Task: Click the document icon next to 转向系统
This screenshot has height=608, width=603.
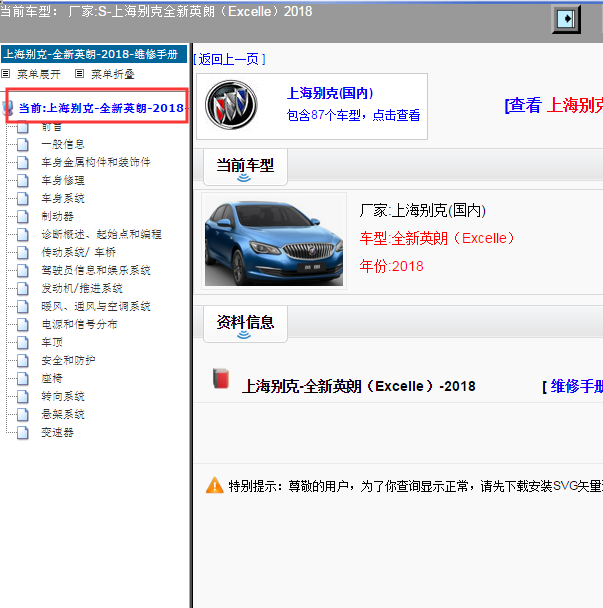Action: coord(23,397)
